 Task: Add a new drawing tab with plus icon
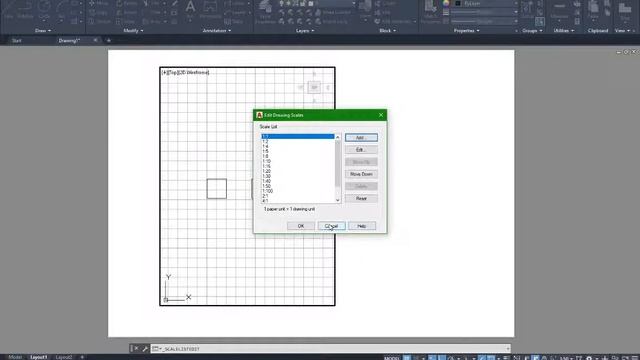click(x=109, y=40)
